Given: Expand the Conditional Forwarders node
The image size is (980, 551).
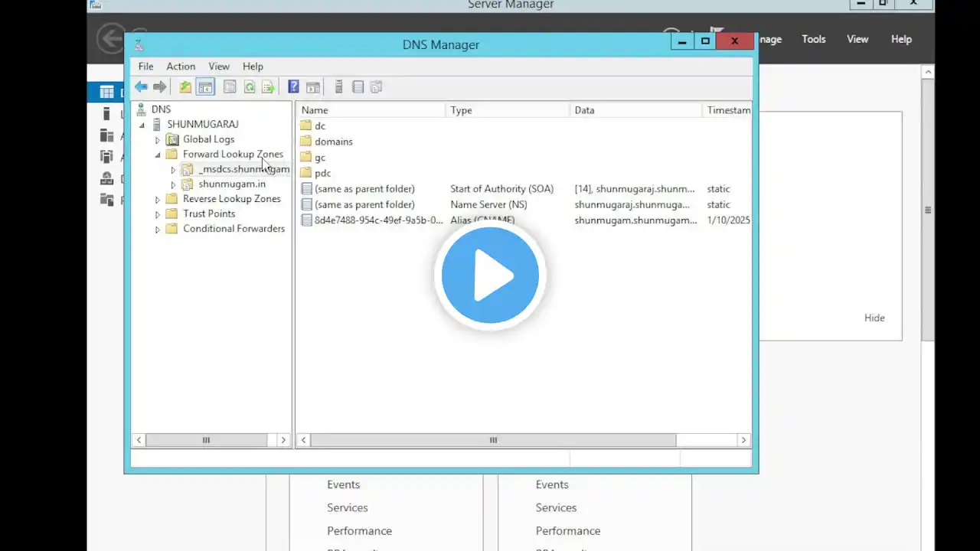Looking at the screenshot, I should pyautogui.click(x=158, y=230).
